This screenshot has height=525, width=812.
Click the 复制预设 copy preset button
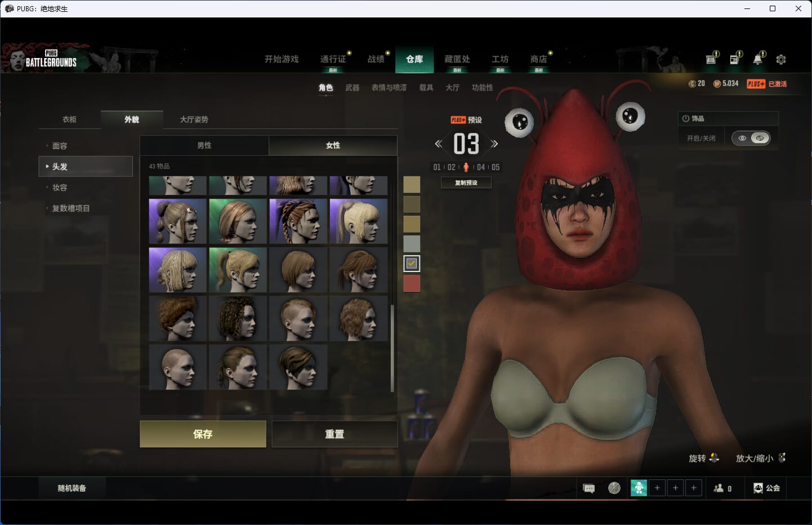(466, 183)
